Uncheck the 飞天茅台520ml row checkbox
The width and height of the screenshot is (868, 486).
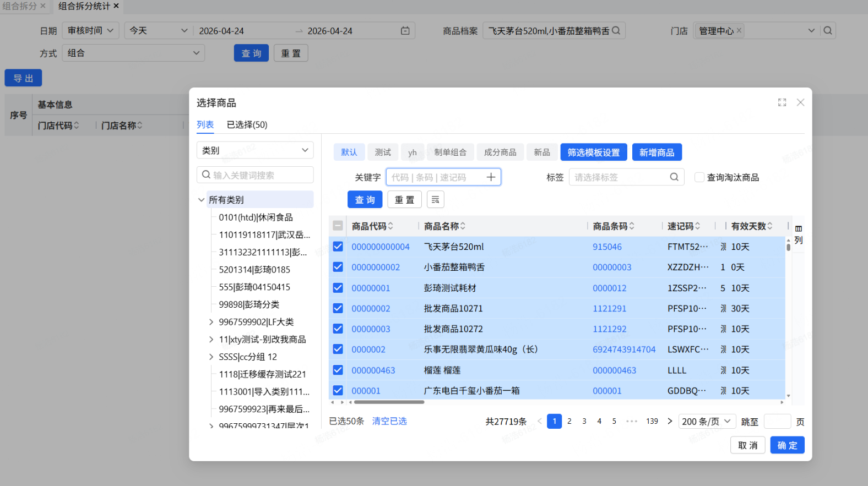pyautogui.click(x=338, y=247)
